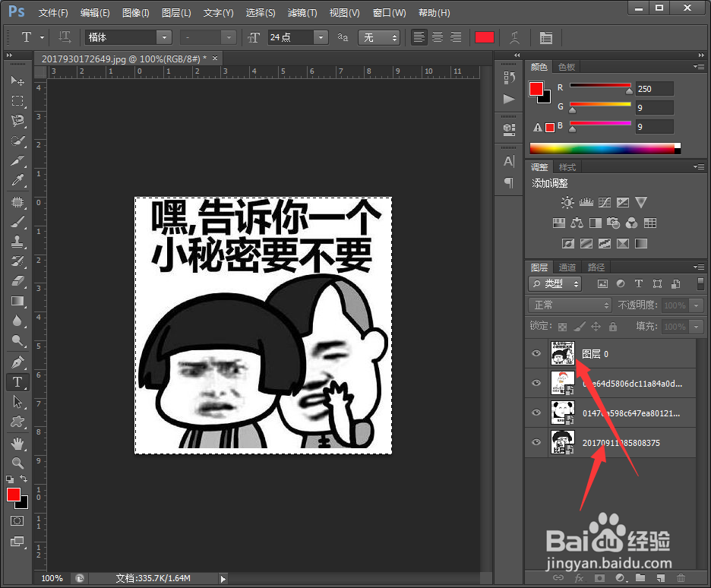
Task: Switch to the 色板 tab
Action: point(567,67)
